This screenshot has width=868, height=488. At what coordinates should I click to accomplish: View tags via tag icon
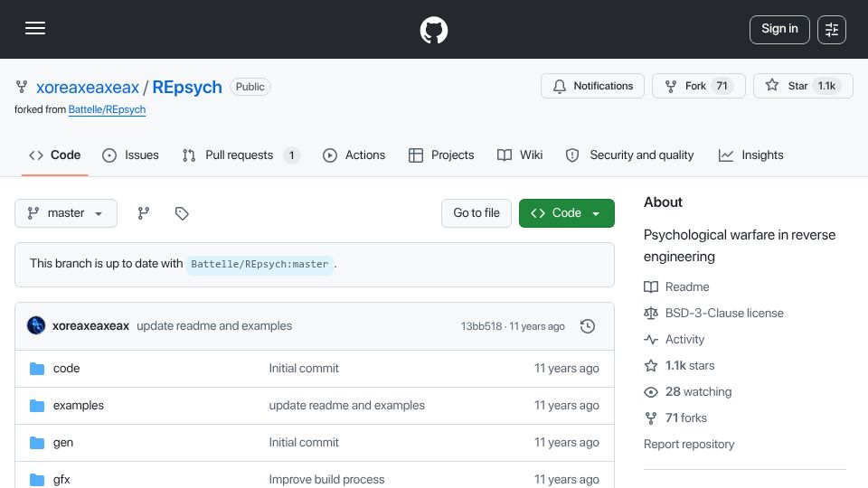(x=182, y=213)
